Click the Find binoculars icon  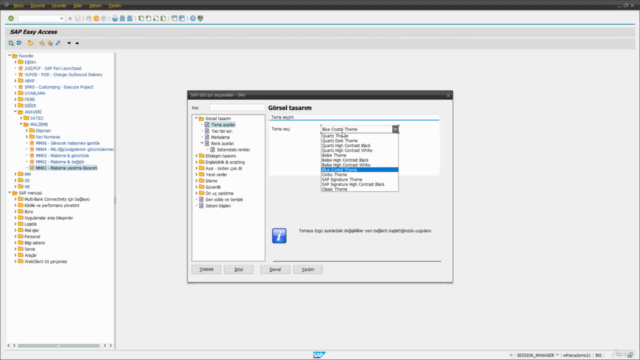click(x=122, y=18)
